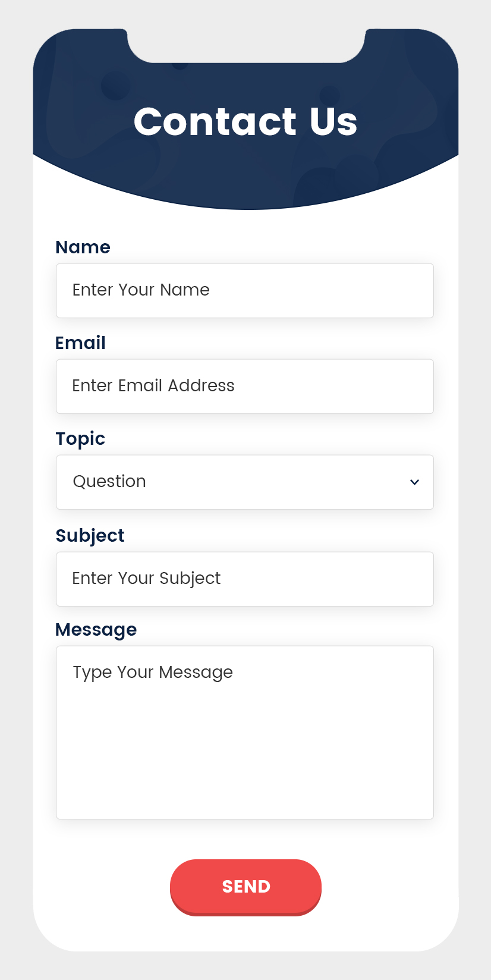Viewport: 491px width, 980px height.
Task: Click the "Topic" field label
Action: [80, 439]
